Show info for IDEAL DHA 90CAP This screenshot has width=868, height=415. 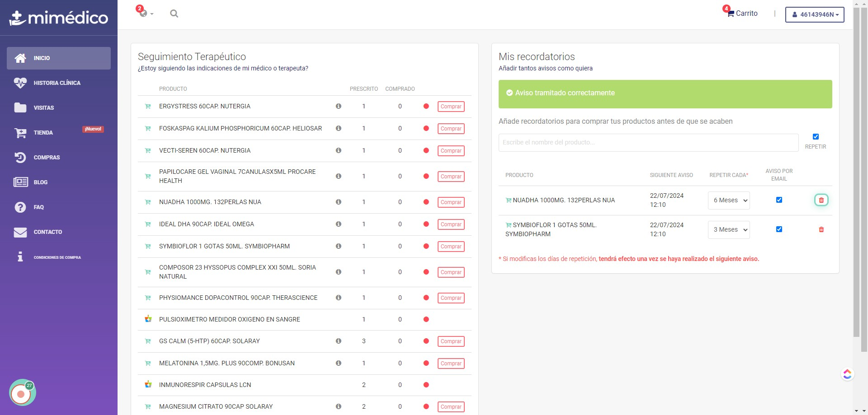point(338,224)
